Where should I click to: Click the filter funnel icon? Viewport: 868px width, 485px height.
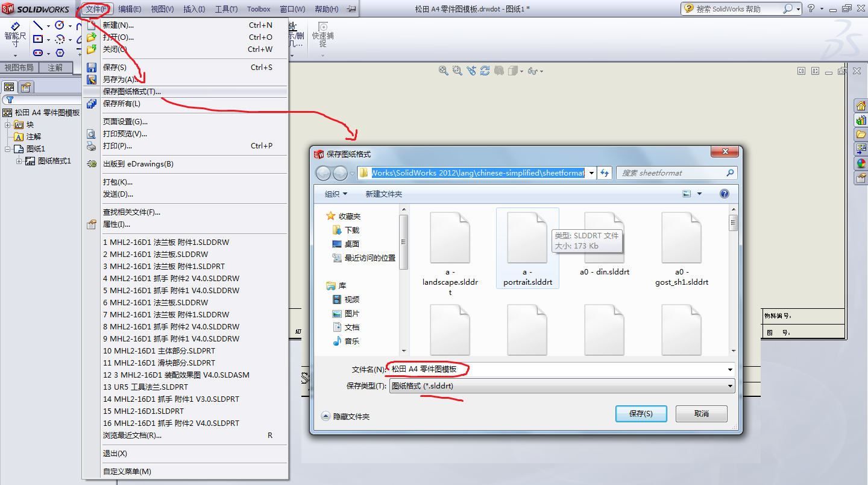(10, 100)
